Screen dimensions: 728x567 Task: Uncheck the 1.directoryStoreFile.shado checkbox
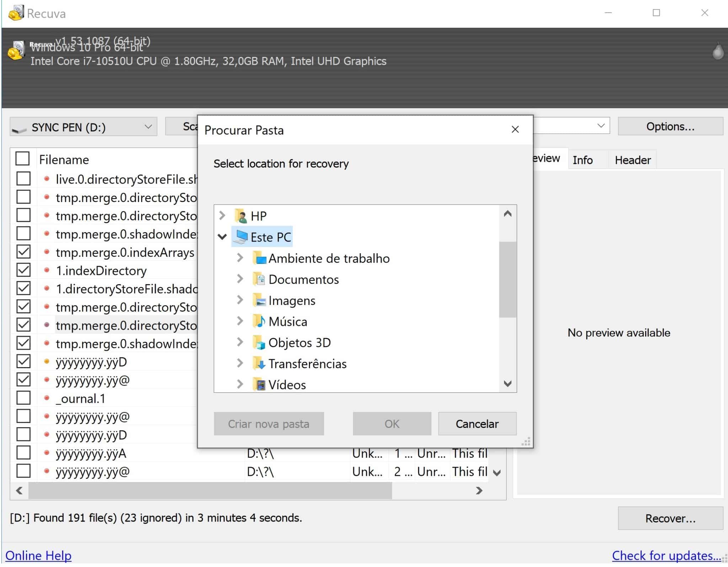pyautogui.click(x=23, y=288)
